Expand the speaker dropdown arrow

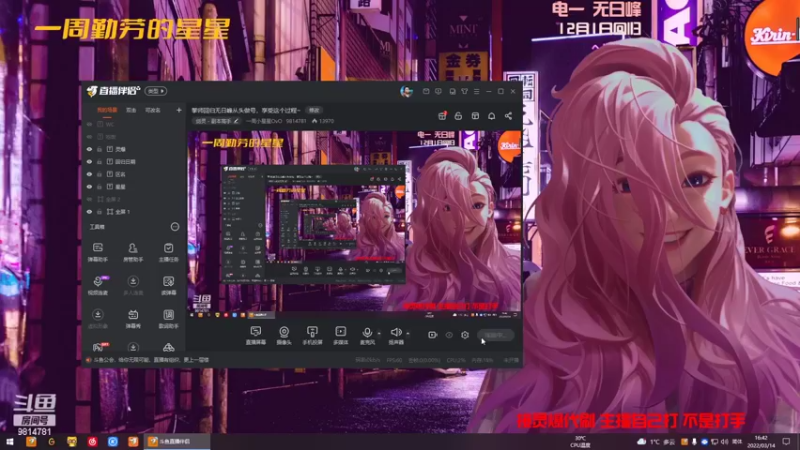(408, 333)
